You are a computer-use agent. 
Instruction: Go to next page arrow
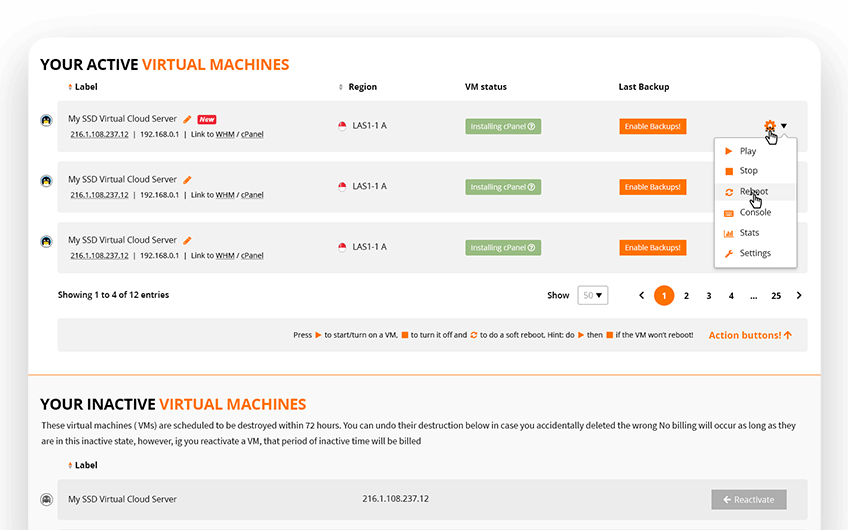[x=799, y=295]
